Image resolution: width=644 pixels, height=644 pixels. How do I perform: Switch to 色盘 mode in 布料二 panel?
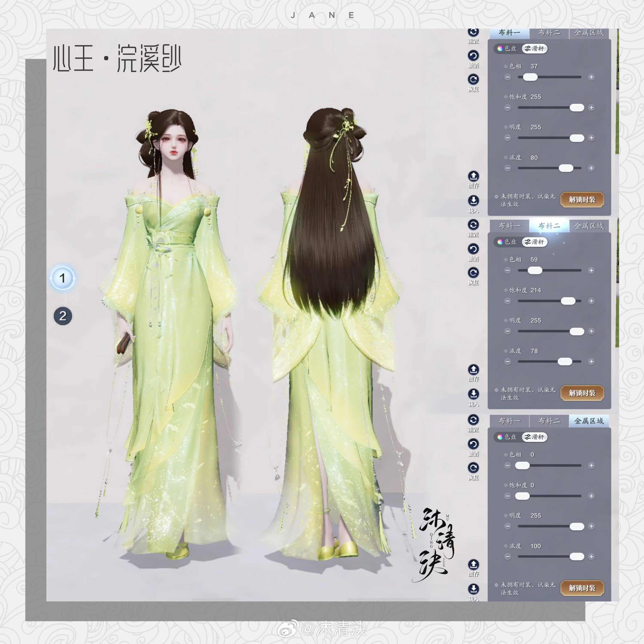click(507, 242)
